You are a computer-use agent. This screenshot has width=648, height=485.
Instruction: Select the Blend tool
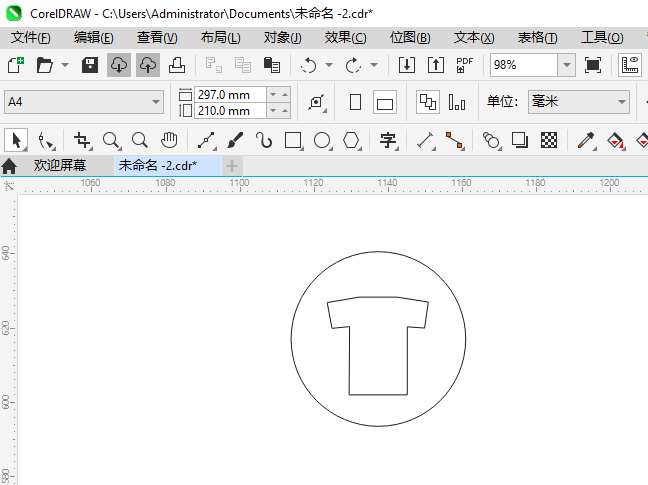(491, 140)
